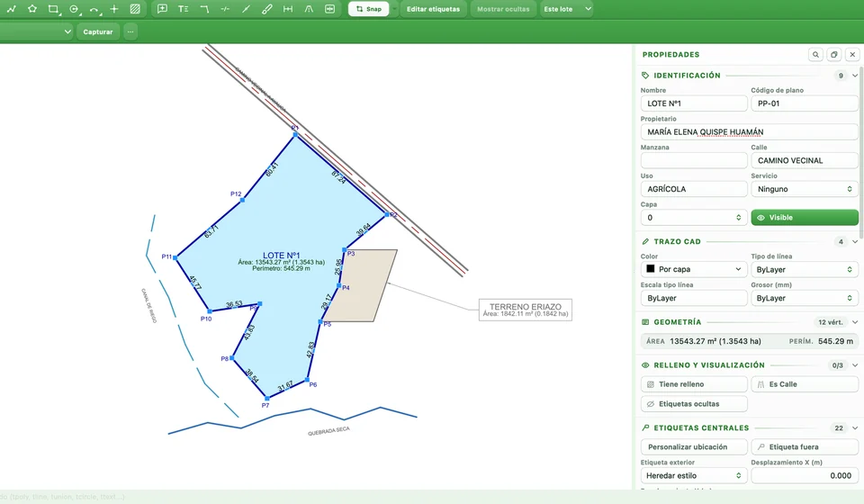Collapse Relleno y Visualización section

855,365
